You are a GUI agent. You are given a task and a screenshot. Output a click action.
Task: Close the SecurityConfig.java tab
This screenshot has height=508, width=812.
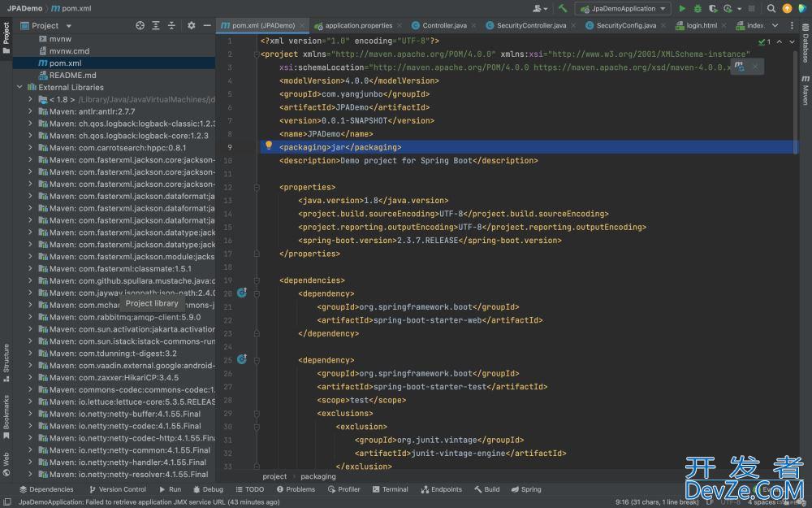point(663,25)
